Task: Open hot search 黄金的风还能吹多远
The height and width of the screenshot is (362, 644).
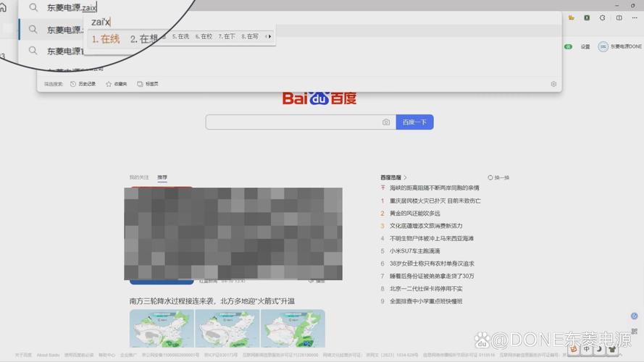Action: pos(415,214)
